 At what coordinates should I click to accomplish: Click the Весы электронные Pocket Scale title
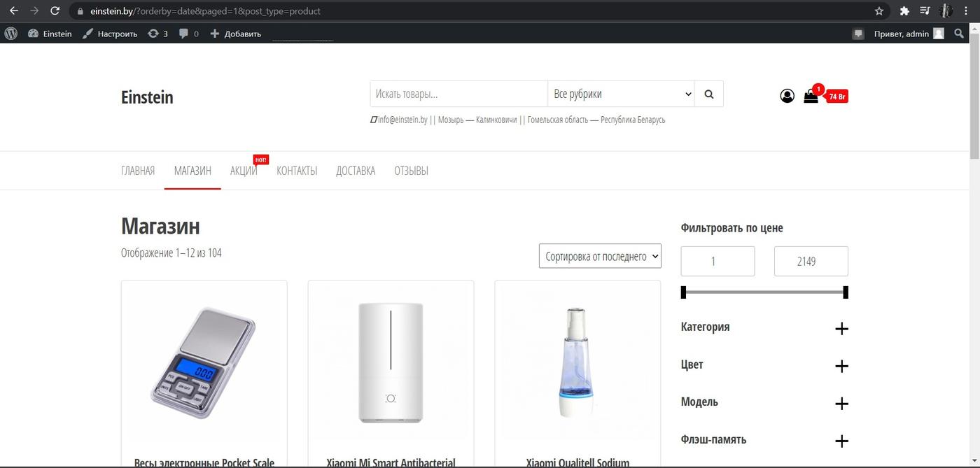(204, 462)
